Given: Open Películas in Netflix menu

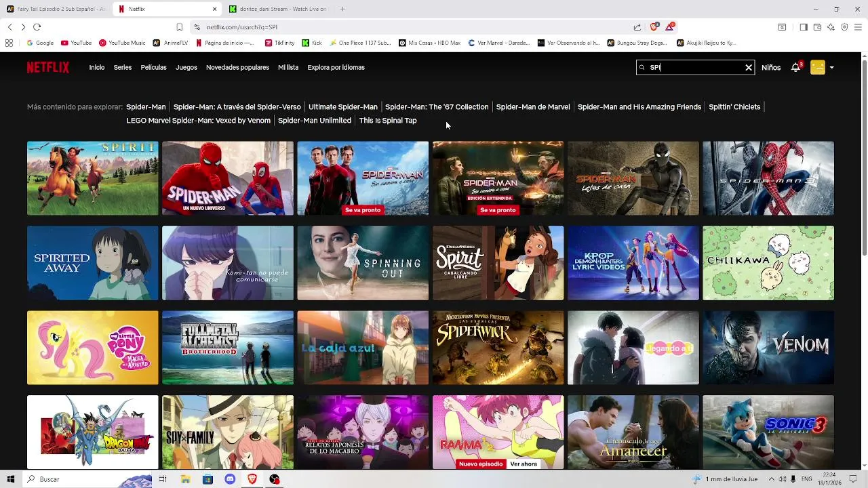Looking at the screenshot, I should (154, 68).
